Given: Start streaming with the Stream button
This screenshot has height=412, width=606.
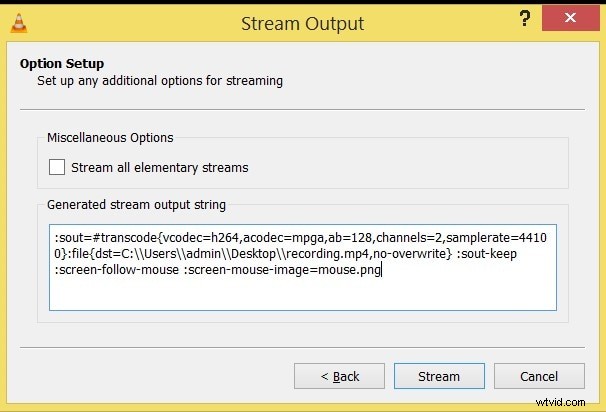Looking at the screenshot, I should click(439, 376).
